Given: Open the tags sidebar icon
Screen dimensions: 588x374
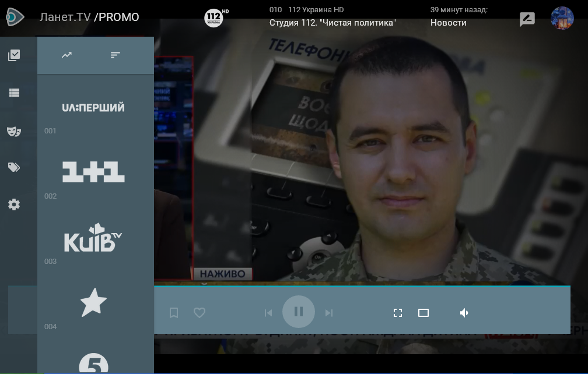Looking at the screenshot, I should click(14, 168).
